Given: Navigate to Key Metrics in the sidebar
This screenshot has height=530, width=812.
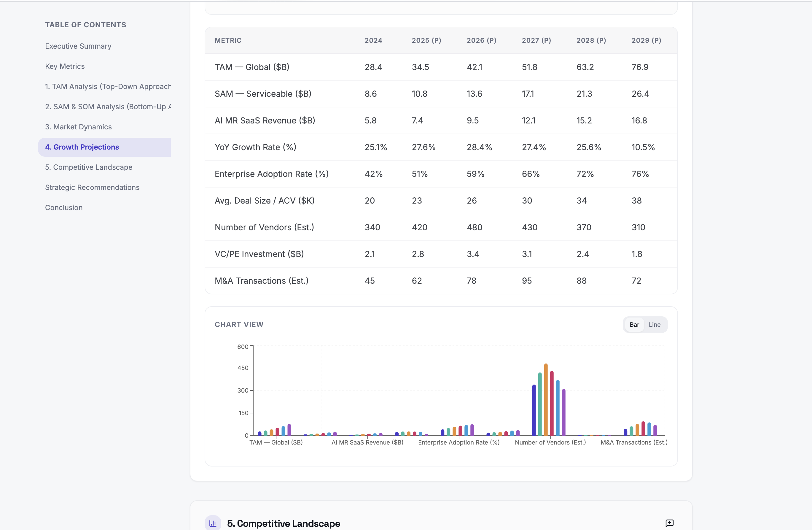Looking at the screenshot, I should (65, 66).
